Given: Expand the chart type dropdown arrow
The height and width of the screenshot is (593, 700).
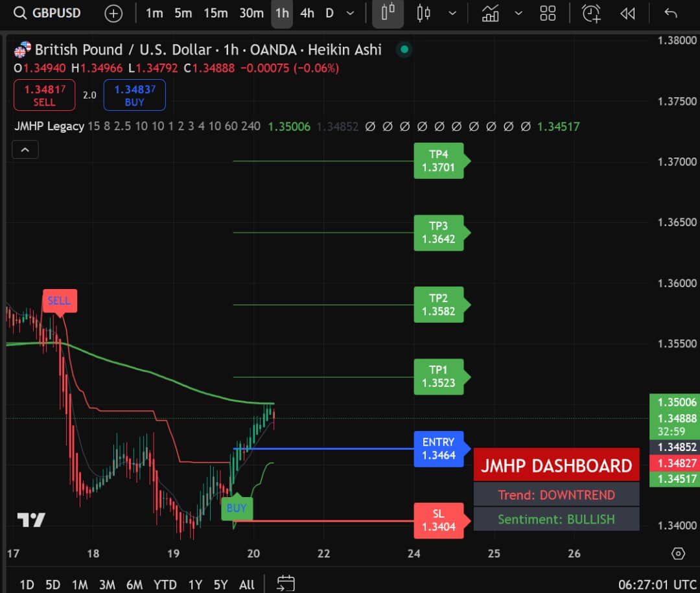Looking at the screenshot, I should click(x=452, y=14).
